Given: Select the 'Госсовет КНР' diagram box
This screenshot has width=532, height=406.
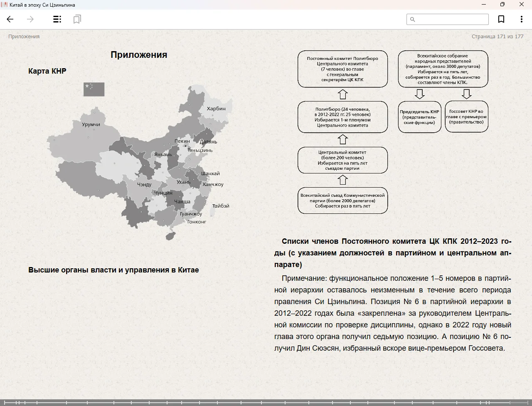Looking at the screenshot, I should [x=466, y=117].
